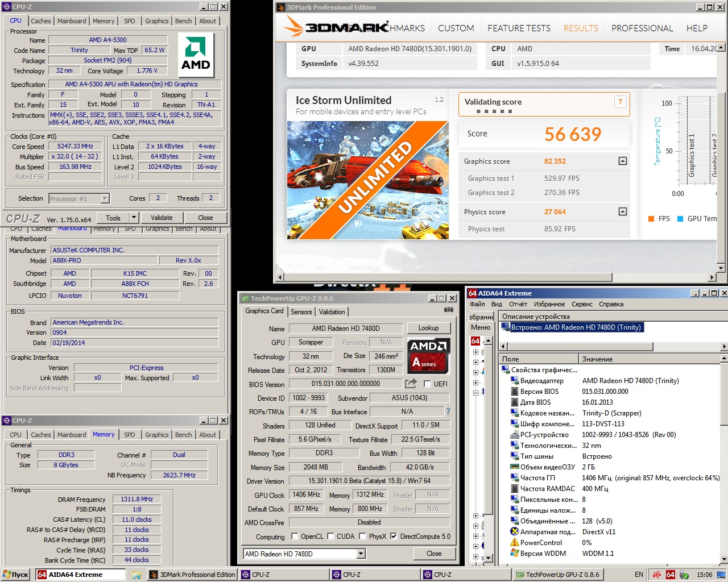Click the monitor icon beside Видеоадаптер
728x582 pixels.
tap(515, 381)
